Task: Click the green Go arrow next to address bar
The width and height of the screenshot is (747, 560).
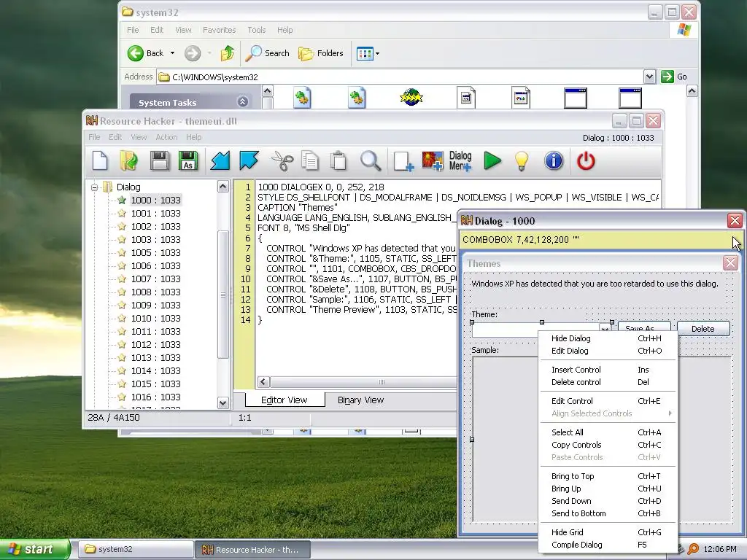Action: pos(667,77)
